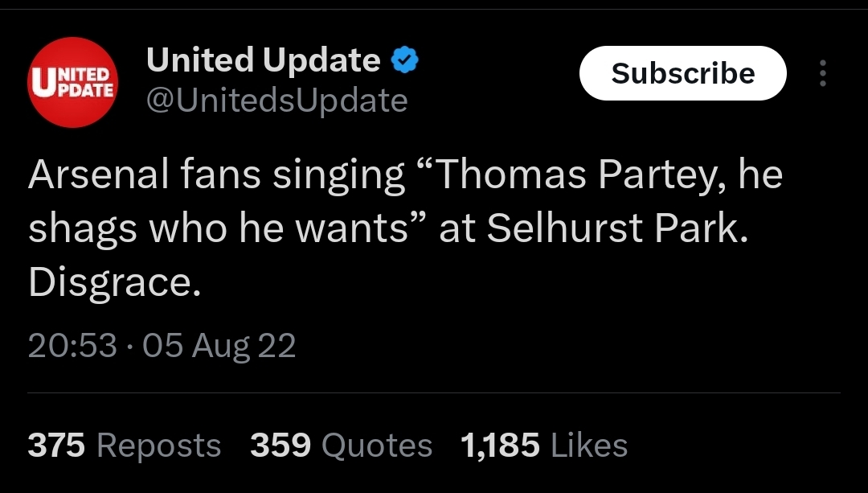
Task: View the 359 Quotes list
Action: pyautogui.click(x=341, y=446)
